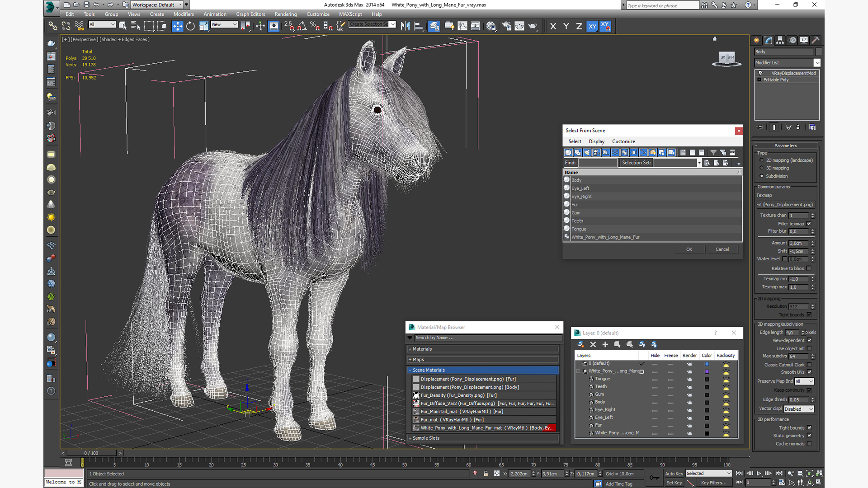
Task: Click the selection lock padlock icon
Action: click(x=486, y=474)
